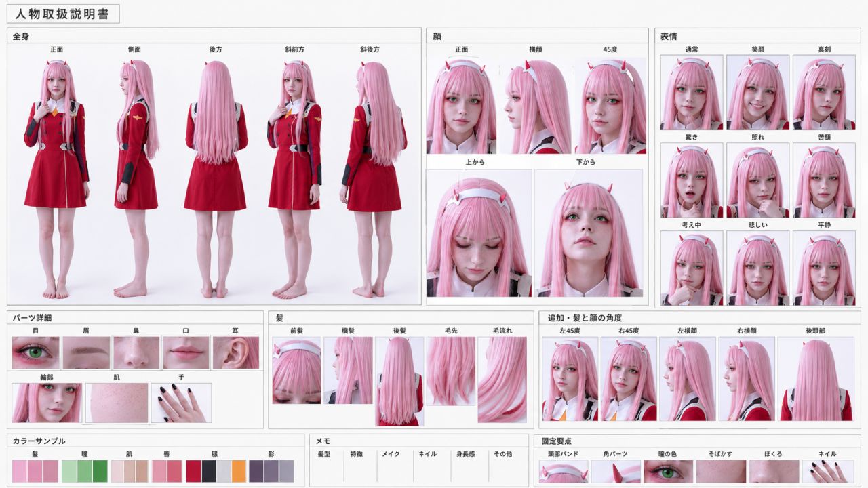Click the そばかす freckles thumbnail
The height and width of the screenshot is (488, 868).
point(721,471)
